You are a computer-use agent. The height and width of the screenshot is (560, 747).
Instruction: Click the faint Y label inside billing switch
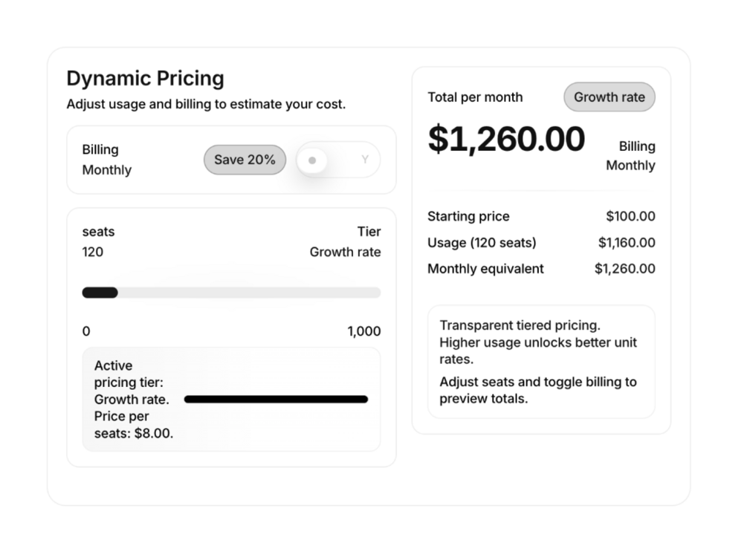[x=365, y=160]
